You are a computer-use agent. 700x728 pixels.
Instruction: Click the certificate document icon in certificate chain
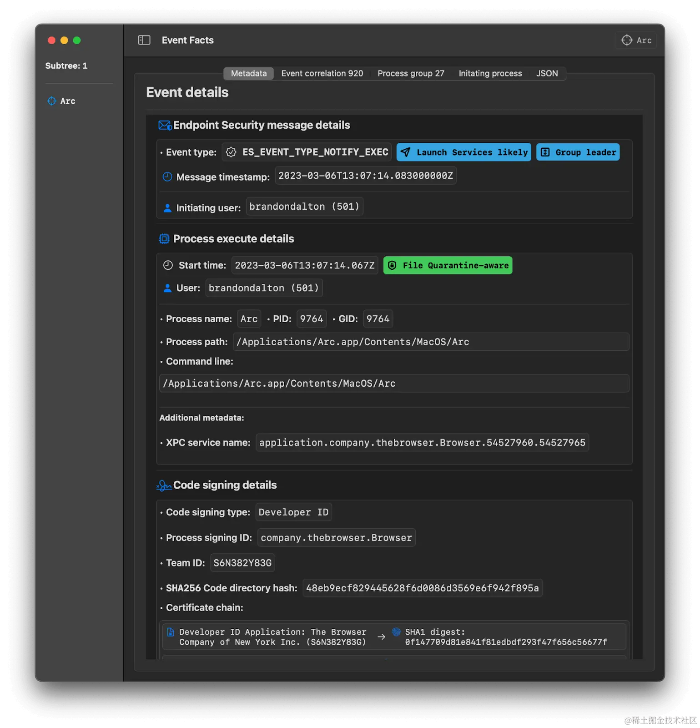pos(171,632)
